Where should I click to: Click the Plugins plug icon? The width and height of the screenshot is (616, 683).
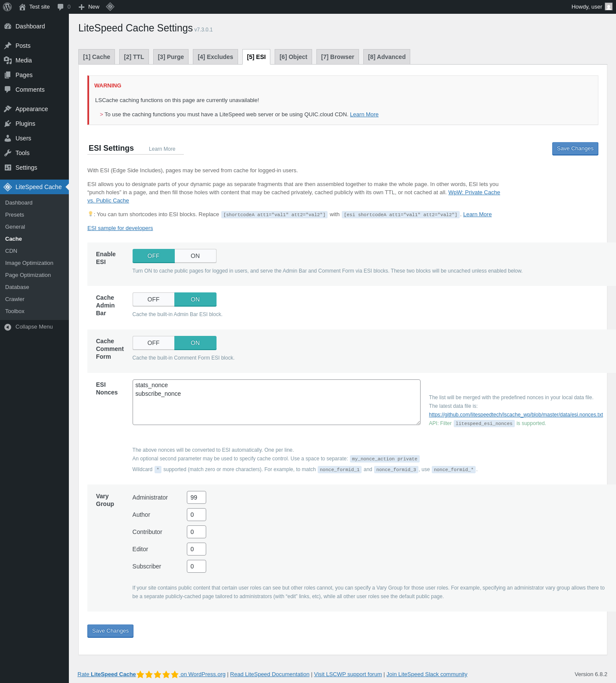click(8, 124)
